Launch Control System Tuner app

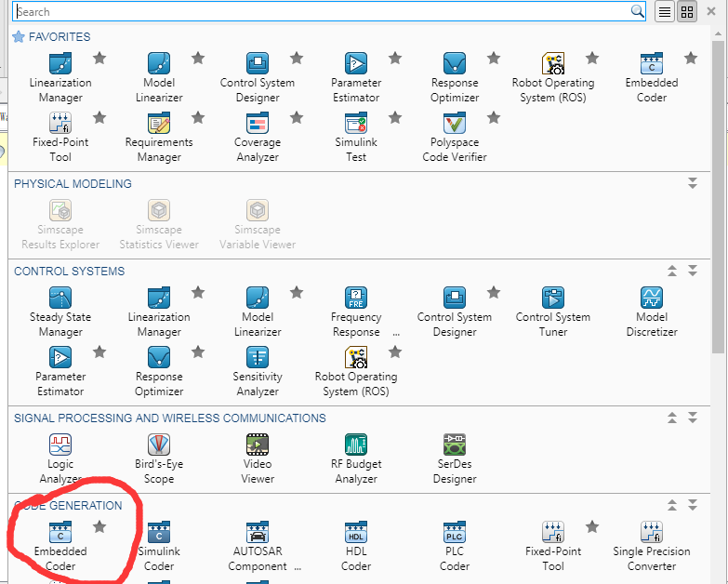tap(553, 312)
